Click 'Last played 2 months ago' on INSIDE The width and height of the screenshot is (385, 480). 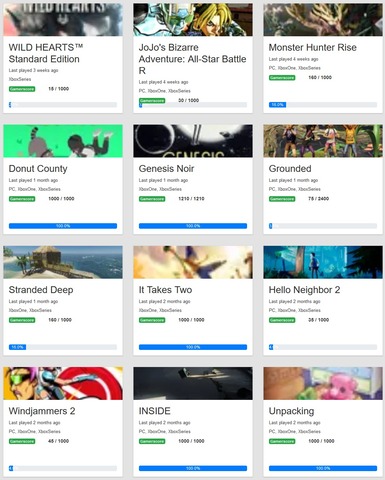tap(164, 423)
